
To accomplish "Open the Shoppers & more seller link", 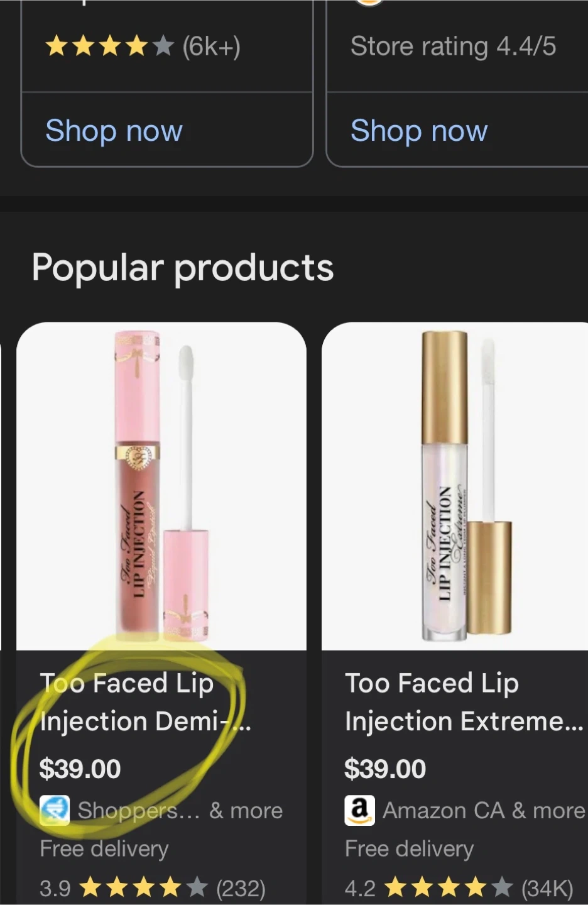I will coord(180,811).
